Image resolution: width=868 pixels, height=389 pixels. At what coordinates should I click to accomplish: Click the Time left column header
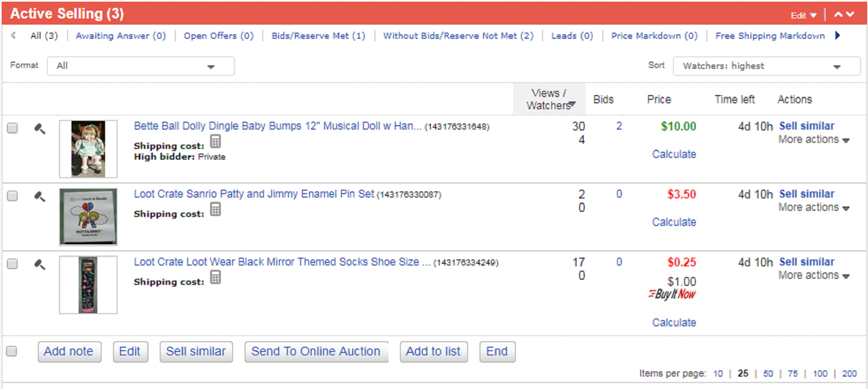(735, 99)
